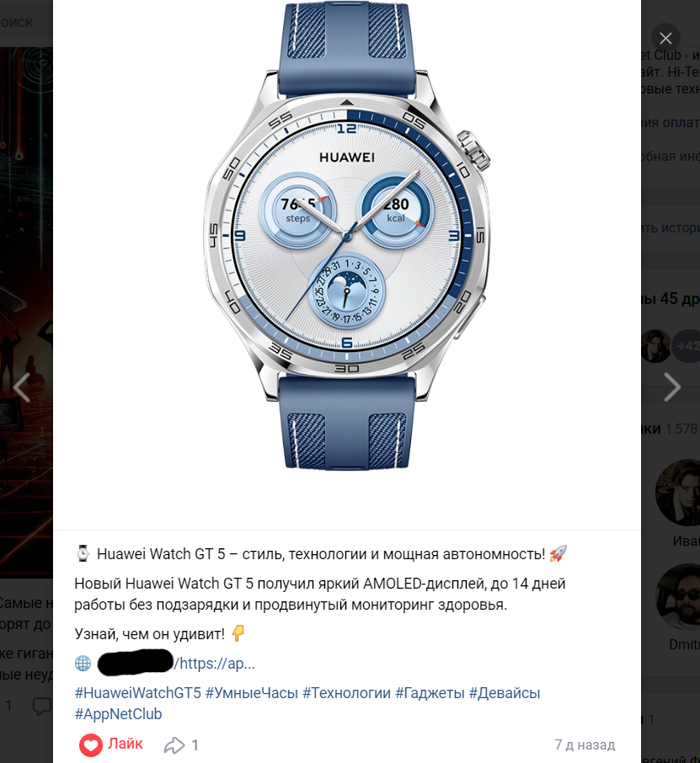Click the share arrow icon
700x763 pixels.
tap(174, 745)
